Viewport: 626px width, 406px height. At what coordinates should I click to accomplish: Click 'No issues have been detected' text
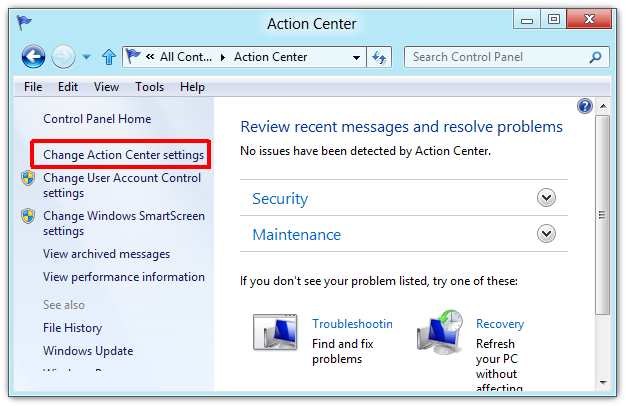pos(365,151)
